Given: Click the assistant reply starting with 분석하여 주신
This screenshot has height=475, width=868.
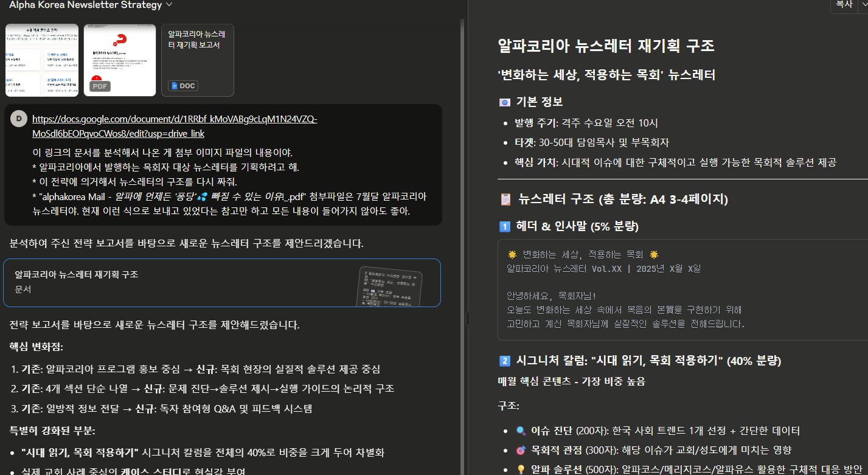Looking at the screenshot, I should pyautogui.click(x=186, y=243).
